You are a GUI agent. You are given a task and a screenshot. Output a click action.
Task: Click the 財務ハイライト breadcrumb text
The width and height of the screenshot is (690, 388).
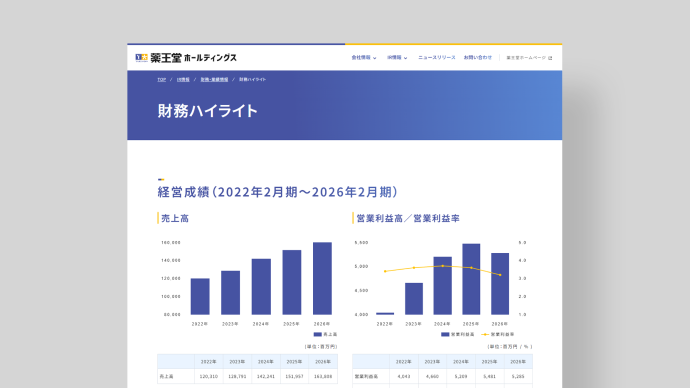253,80
